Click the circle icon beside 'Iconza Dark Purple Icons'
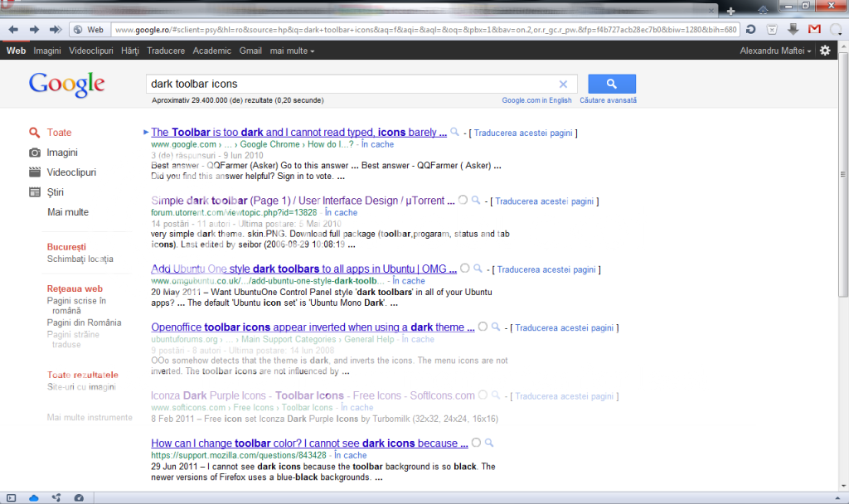This screenshot has width=849, height=504. (483, 395)
